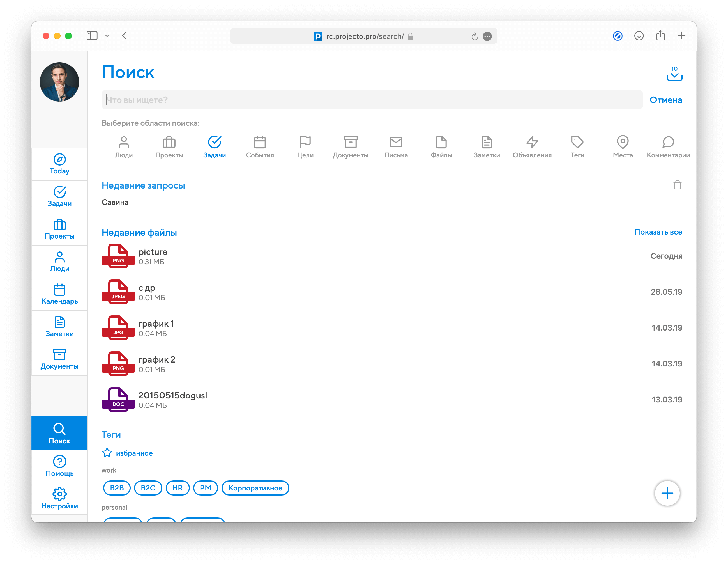Focus the Что вы ищете search field

pyautogui.click(x=372, y=100)
